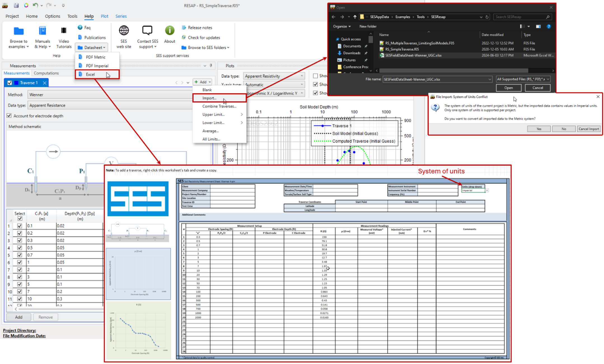Click the blue Traverse 1 color swatch
This screenshot has width=604, height=364.
(x=16, y=83)
